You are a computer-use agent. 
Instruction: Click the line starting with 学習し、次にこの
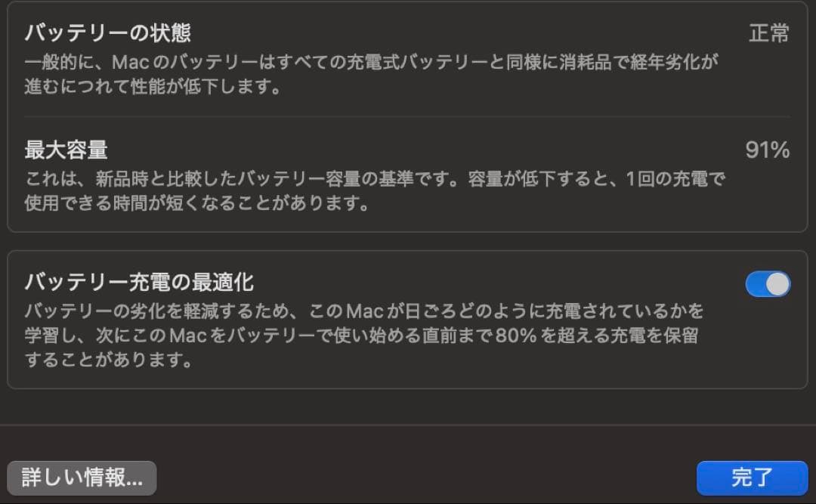point(361,335)
